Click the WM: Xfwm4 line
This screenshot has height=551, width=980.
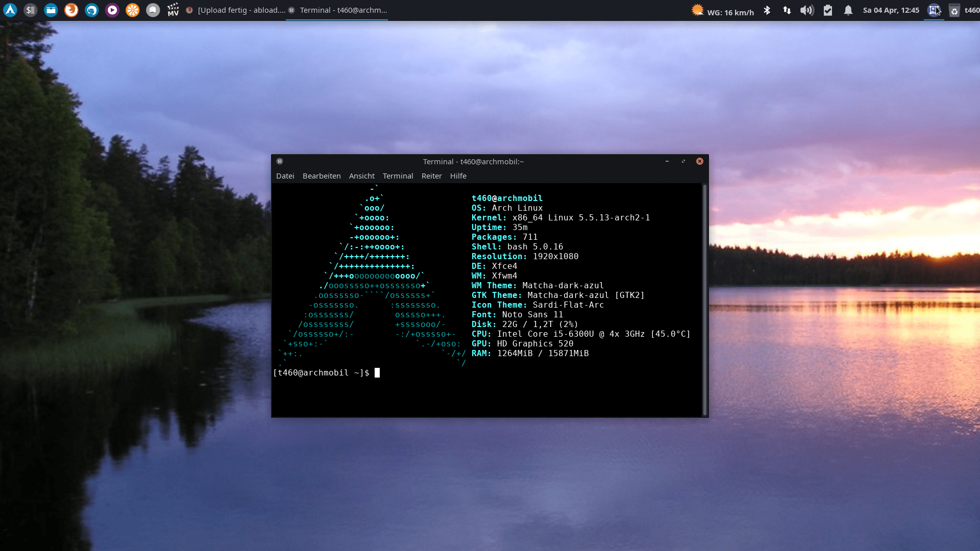[x=494, y=276]
